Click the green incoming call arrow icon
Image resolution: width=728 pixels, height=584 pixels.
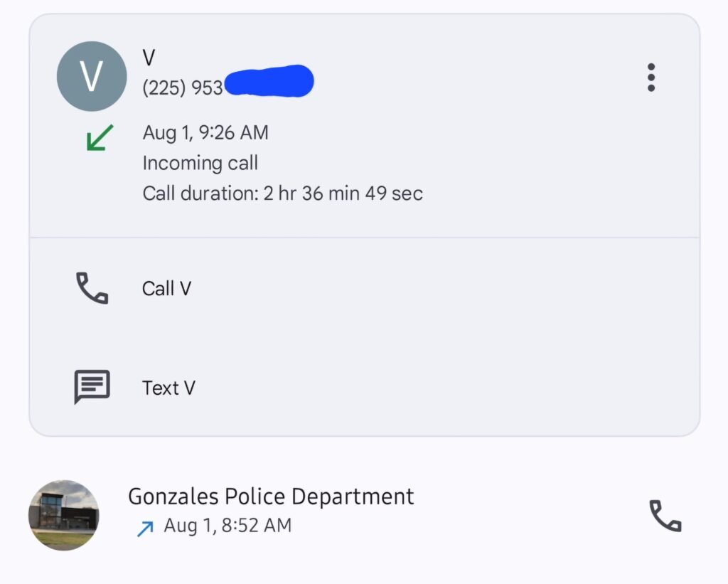99,137
